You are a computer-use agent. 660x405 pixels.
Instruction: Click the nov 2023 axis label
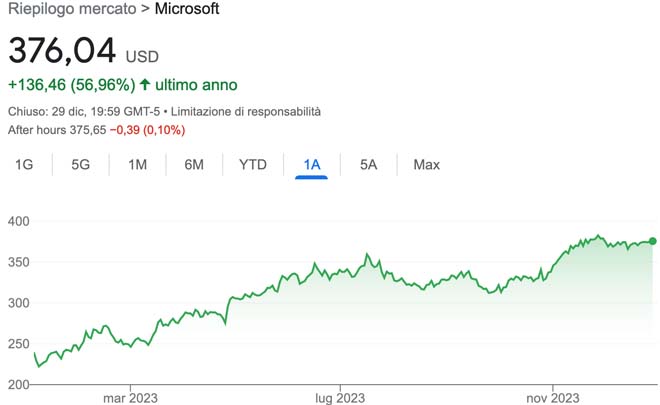click(552, 397)
